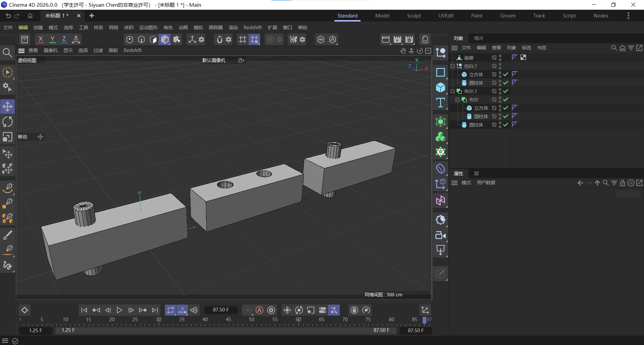Collapse the 空白.1 hierarchy in the Object Manager
Screen dimensions: 644x345
pyautogui.click(x=453, y=66)
